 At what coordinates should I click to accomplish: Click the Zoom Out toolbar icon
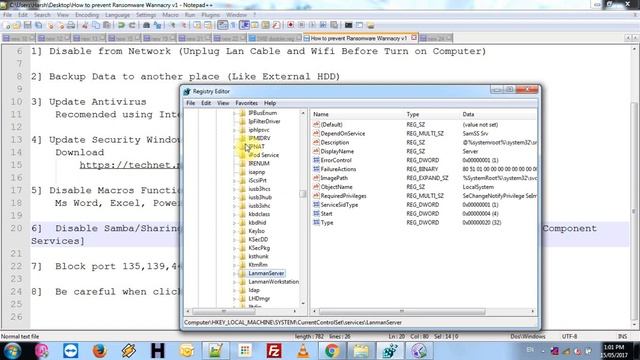coord(184,25)
